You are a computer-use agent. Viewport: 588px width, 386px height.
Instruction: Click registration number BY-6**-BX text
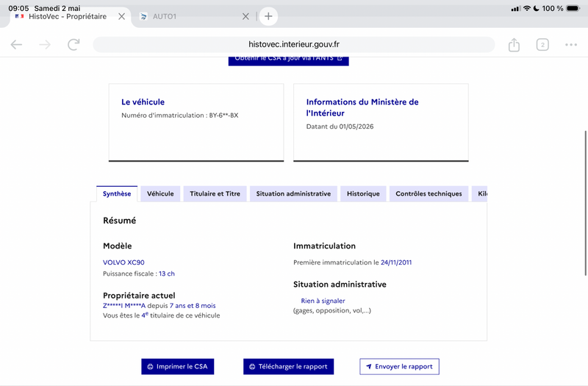[223, 115]
